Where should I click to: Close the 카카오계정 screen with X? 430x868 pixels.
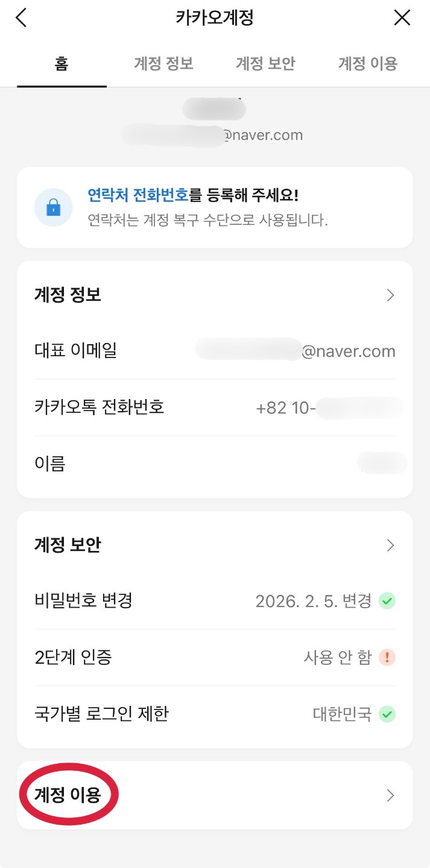[x=402, y=18]
